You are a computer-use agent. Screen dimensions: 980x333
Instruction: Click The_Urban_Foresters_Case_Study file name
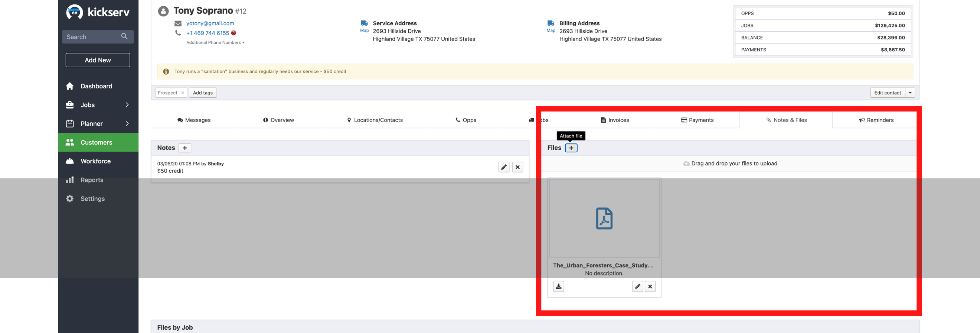[x=603, y=265]
